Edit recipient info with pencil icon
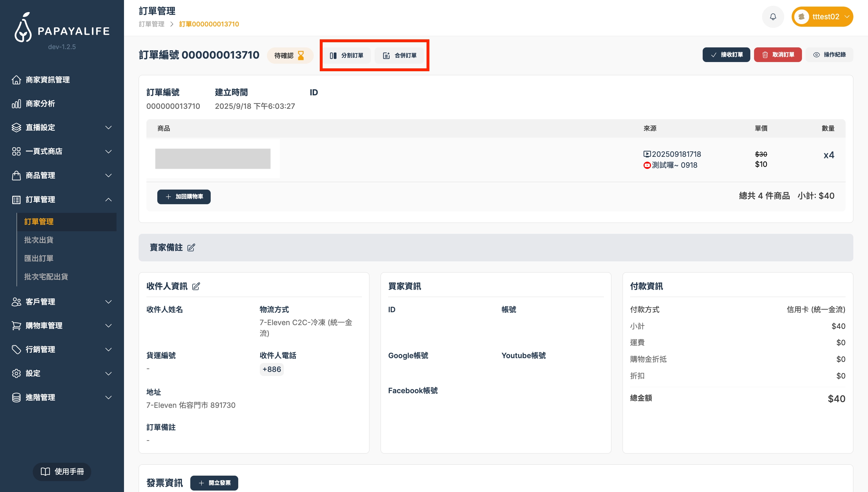Screen dimensions: 868x492 (x=196, y=287)
